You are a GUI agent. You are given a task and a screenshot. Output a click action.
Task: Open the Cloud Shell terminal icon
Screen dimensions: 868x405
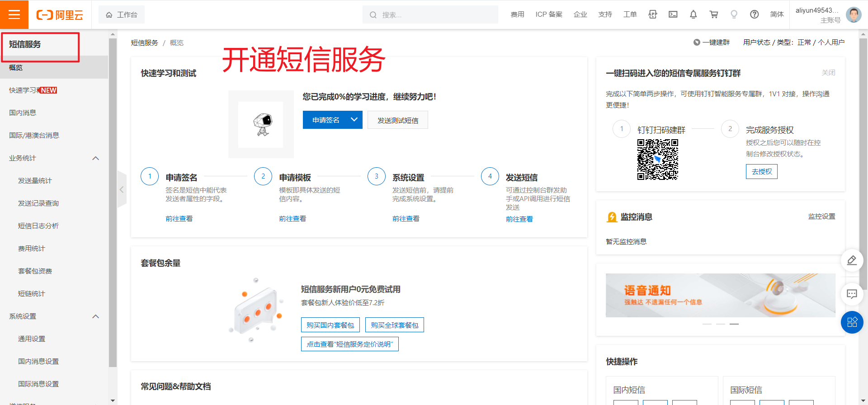coord(673,14)
